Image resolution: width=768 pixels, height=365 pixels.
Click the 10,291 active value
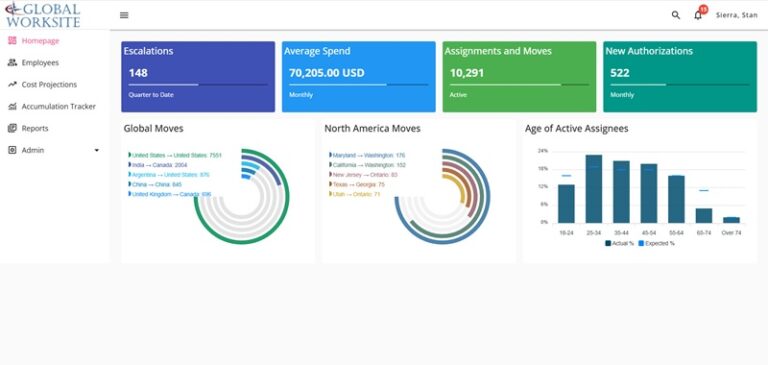[467, 73]
